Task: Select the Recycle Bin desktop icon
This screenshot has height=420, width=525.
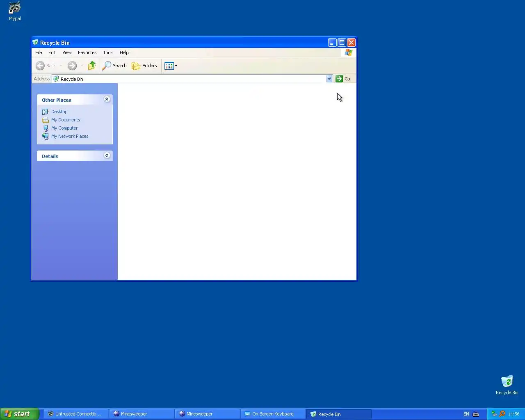Action: 507,385
